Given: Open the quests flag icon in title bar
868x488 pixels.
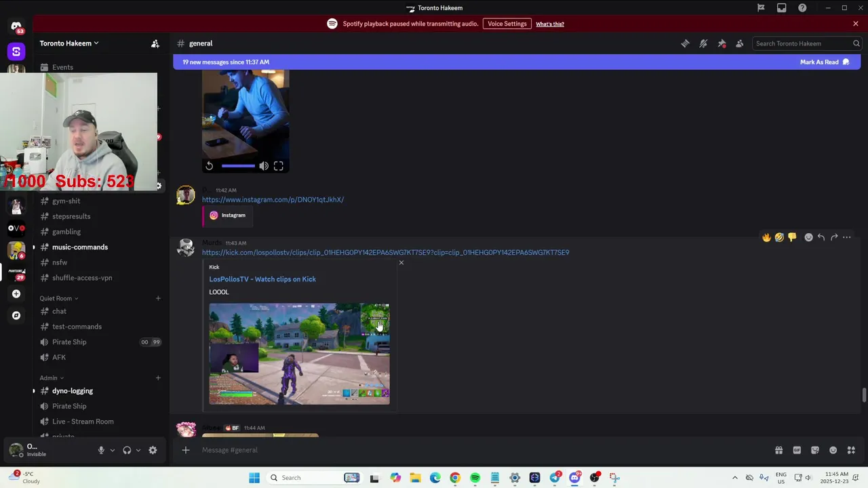Looking at the screenshot, I should (761, 8).
